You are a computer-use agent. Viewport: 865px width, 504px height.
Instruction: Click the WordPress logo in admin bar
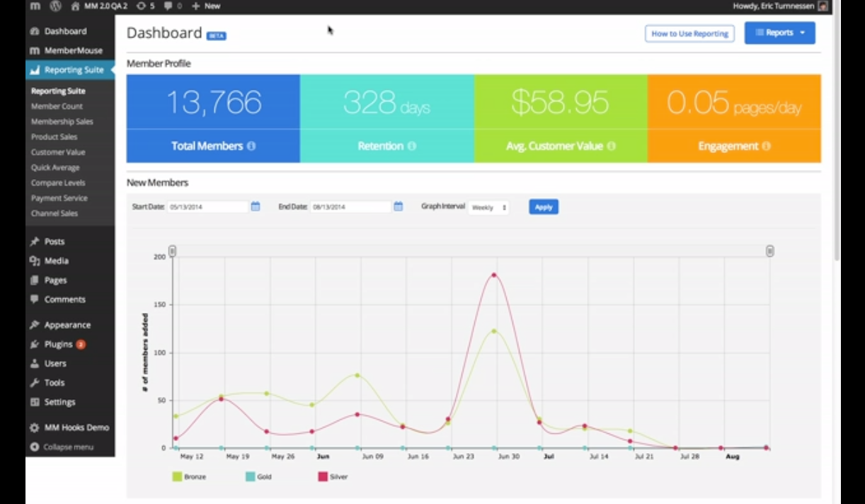point(55,6)
